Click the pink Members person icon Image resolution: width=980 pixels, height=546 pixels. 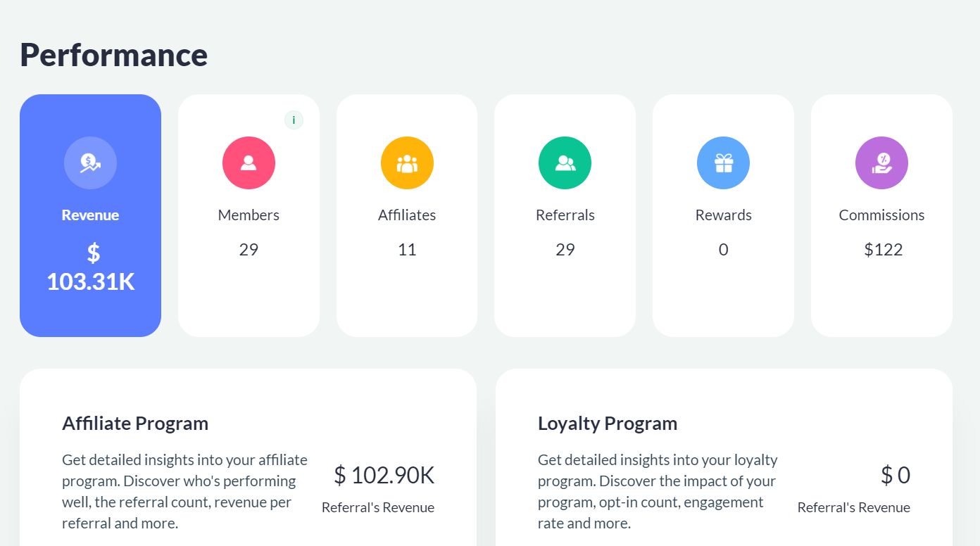(249, 163)
